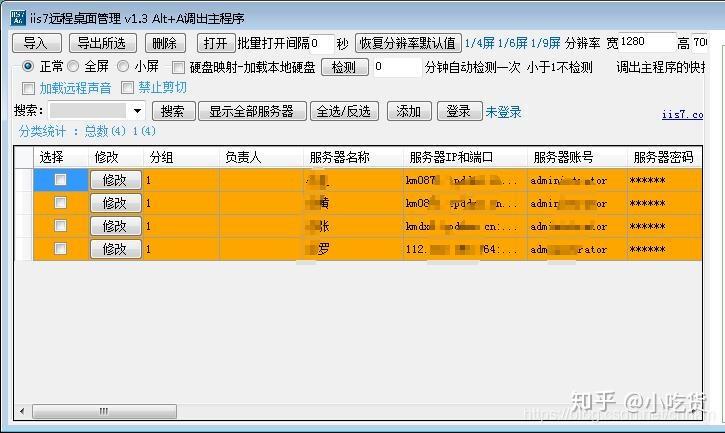The image size is (725, 433).
Task: Click the 1/4屏 quarter screen link
Action: coord(479,43)
